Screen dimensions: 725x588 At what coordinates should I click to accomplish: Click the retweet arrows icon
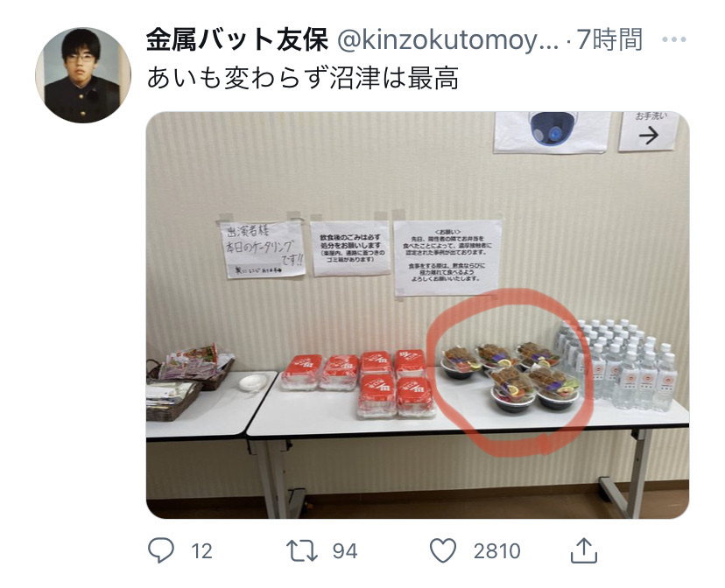pos(302,551)
